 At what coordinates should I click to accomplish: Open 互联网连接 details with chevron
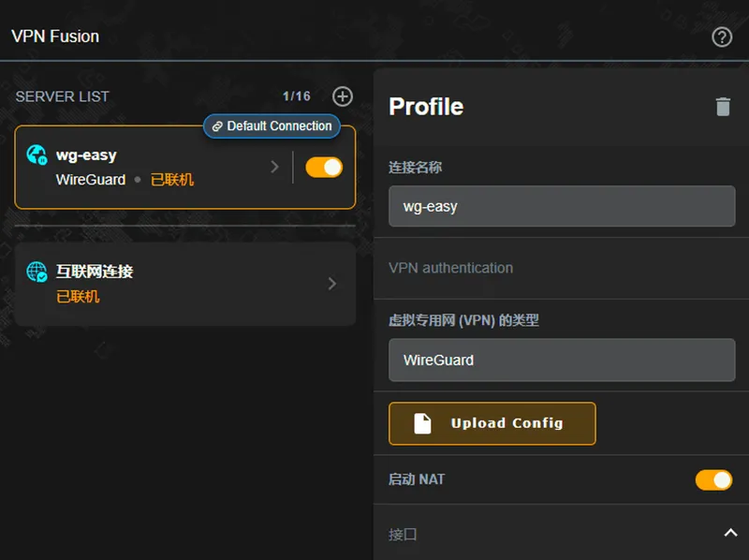[332, 284]
